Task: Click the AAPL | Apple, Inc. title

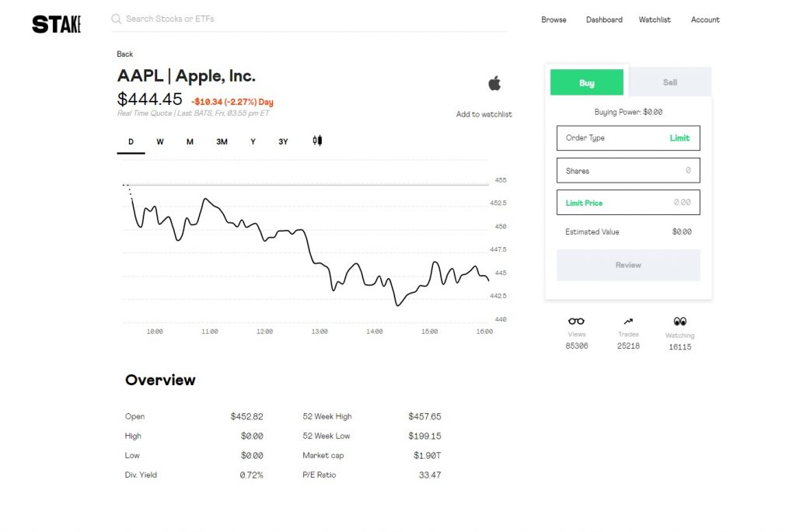Action: pos(187,75)
